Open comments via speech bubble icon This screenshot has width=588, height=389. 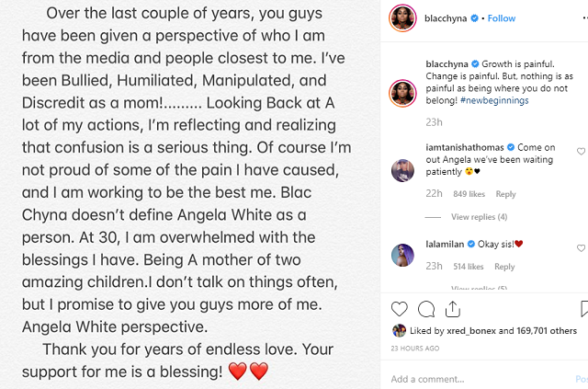(426, 309)
